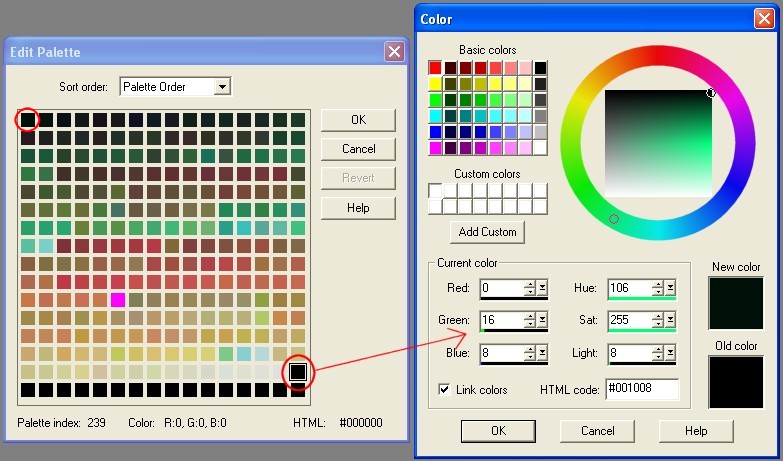Image resolution: width=783 pixels, height=461 pixels.
Task: Open Help from the Edit Palette dialog
Action: pos(358,208)
